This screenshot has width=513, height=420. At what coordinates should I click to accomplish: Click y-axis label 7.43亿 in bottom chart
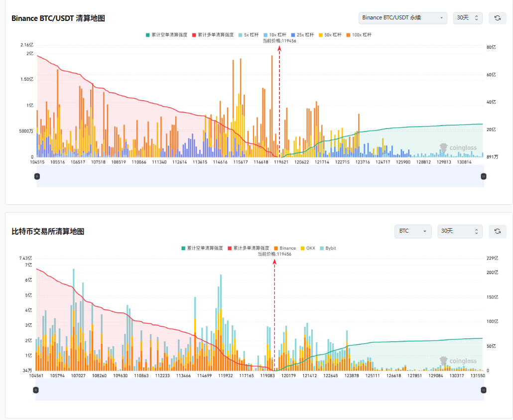click(25, 258)
